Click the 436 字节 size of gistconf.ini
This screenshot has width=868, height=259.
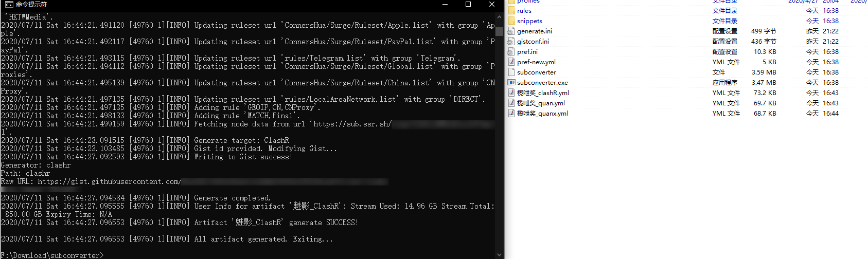click(x=764, y=41)
